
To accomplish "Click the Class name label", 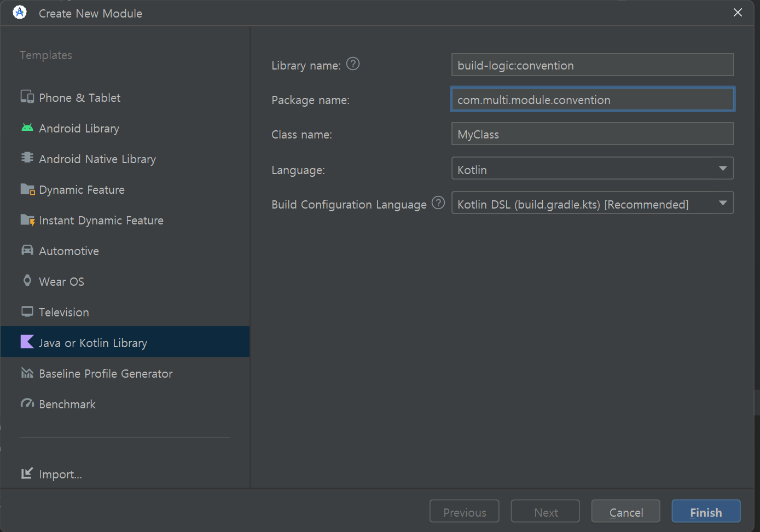I will [x=301, y=134].
